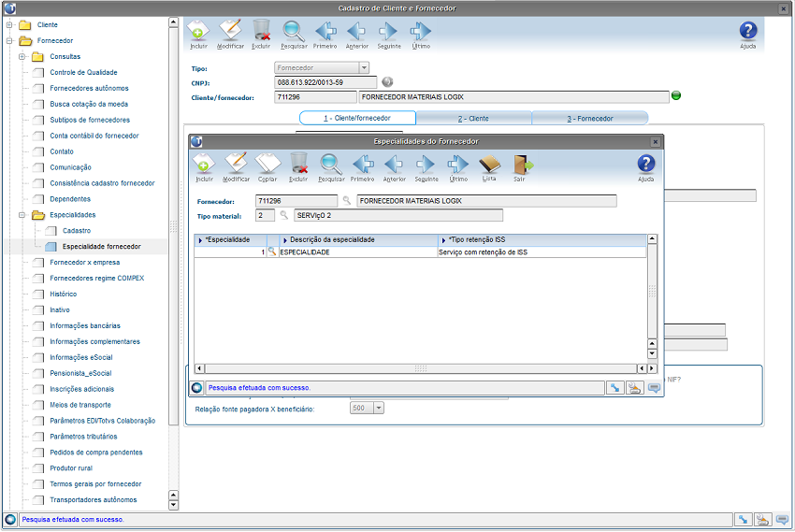This screenshot has width=795, height=532.
Task: Open Relação fonte pagadora 500 dropdown
Action: click(379, 408)
